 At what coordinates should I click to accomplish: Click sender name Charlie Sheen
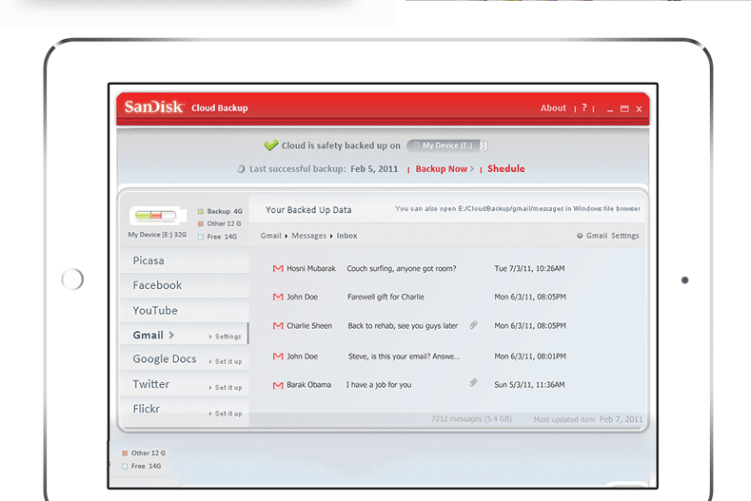click(309, 326)
